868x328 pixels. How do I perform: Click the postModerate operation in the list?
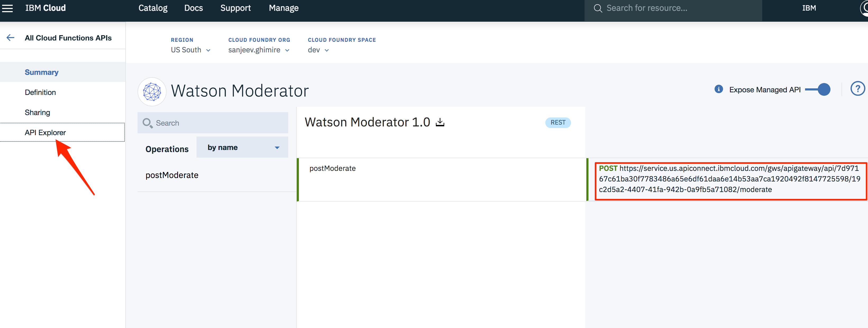172,175
